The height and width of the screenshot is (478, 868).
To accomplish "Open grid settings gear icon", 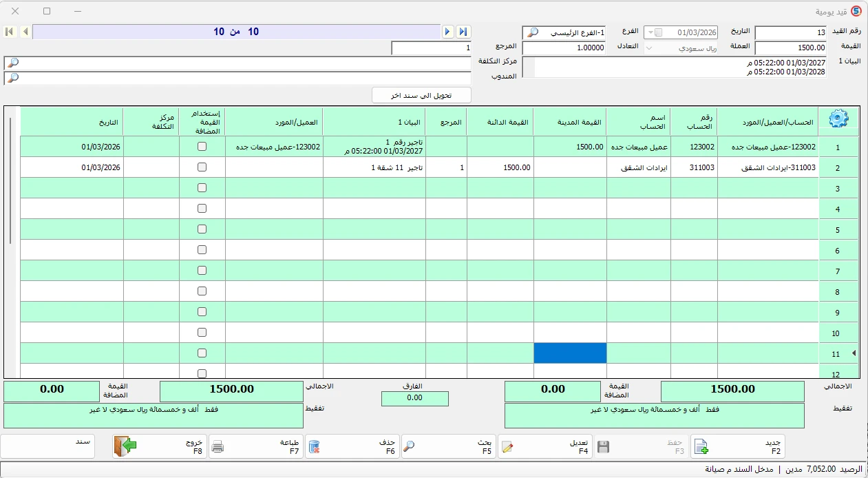I will tap(838, 118).
